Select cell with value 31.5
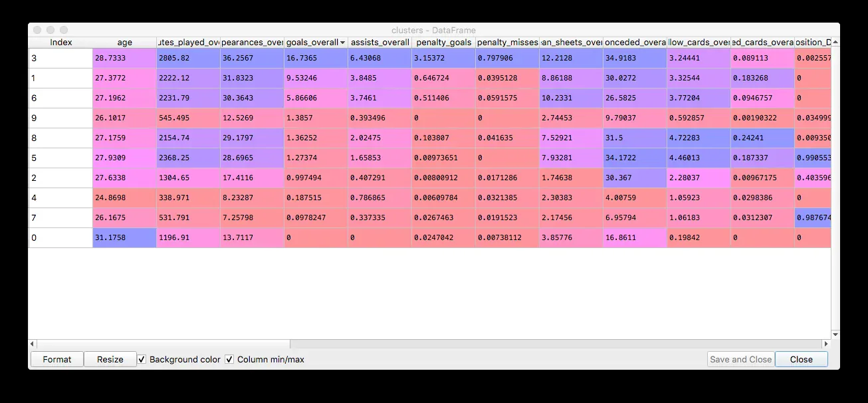The height and width of the screenshot is (403, 868). pos(635,138)
